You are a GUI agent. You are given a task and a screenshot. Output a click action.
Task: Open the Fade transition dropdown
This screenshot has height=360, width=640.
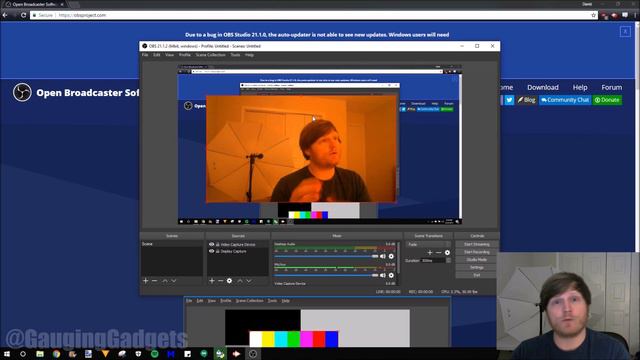[x=428, y=244]
